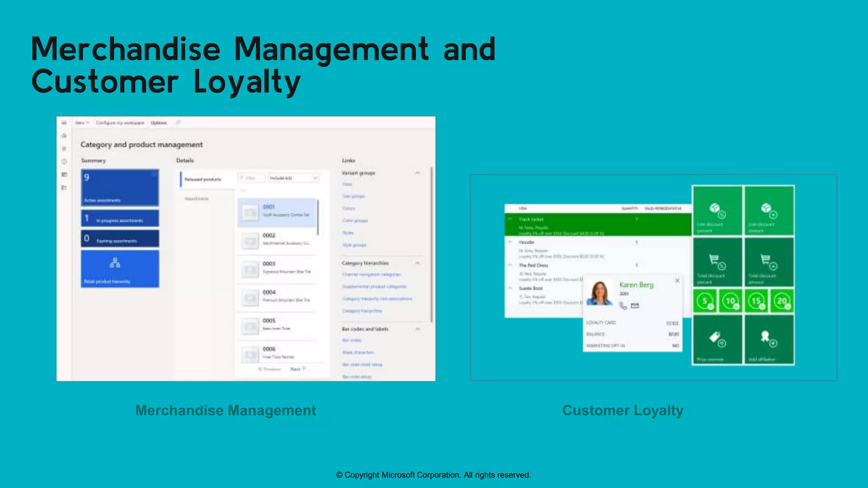Select product 0005 in the list

coord(278,326)
